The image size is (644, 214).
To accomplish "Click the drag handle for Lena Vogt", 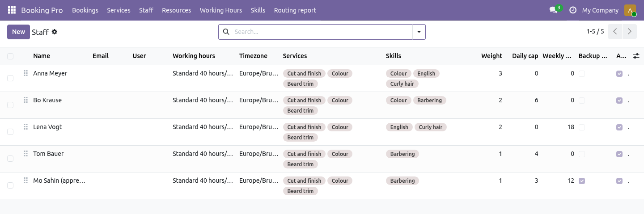I will pos(25,127).
